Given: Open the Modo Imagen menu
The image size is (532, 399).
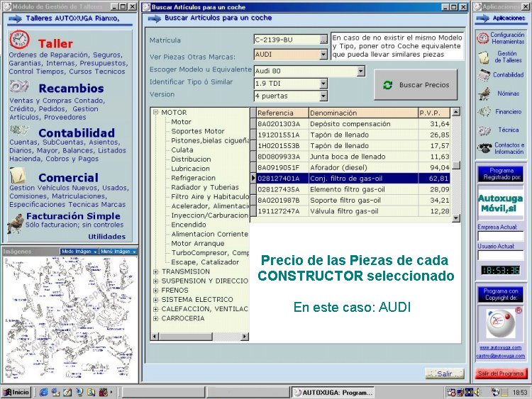Looking at the screenshot, I should tap(79, 252).
